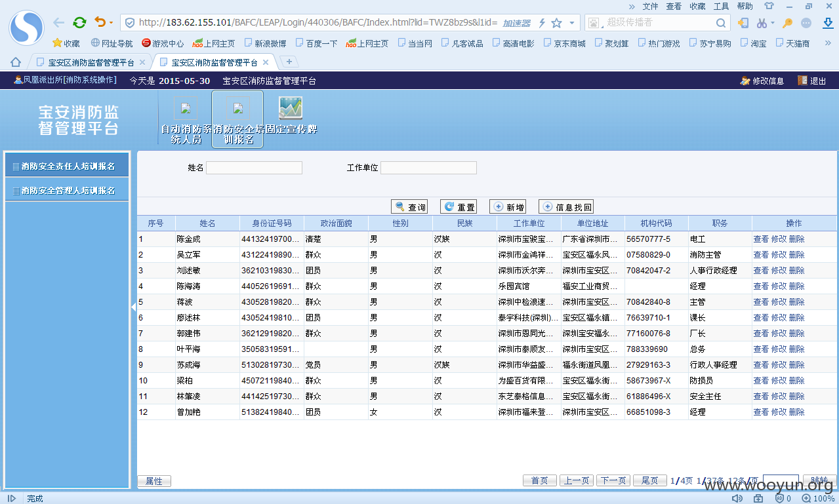The image size is (839, 504).
Task: Select 消防安全管理人培训报名 in sidebar
Action: point(66,190)
